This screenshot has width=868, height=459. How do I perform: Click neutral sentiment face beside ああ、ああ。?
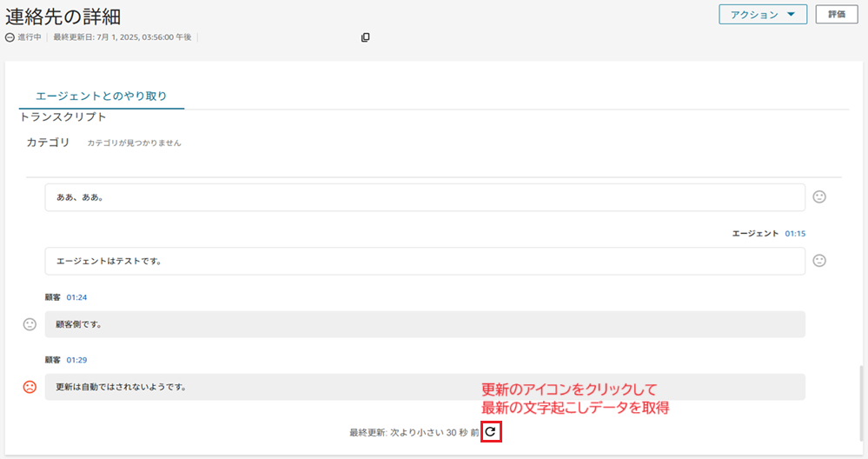pos(819,196)
